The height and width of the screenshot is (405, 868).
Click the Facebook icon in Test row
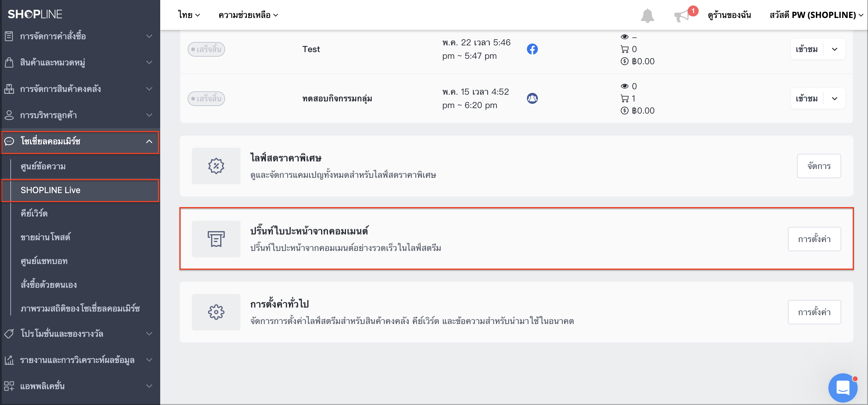pyautogui.click(x=532, y=49)
